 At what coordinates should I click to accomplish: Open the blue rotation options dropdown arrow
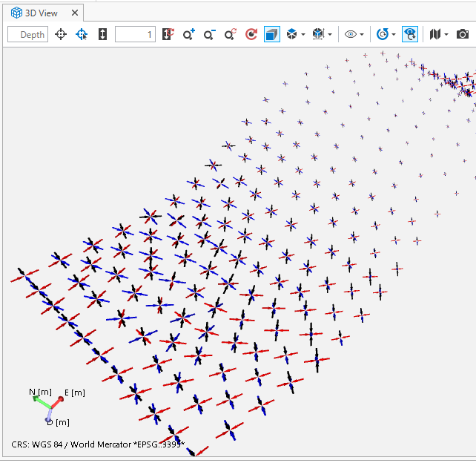[x=393, y=35]
